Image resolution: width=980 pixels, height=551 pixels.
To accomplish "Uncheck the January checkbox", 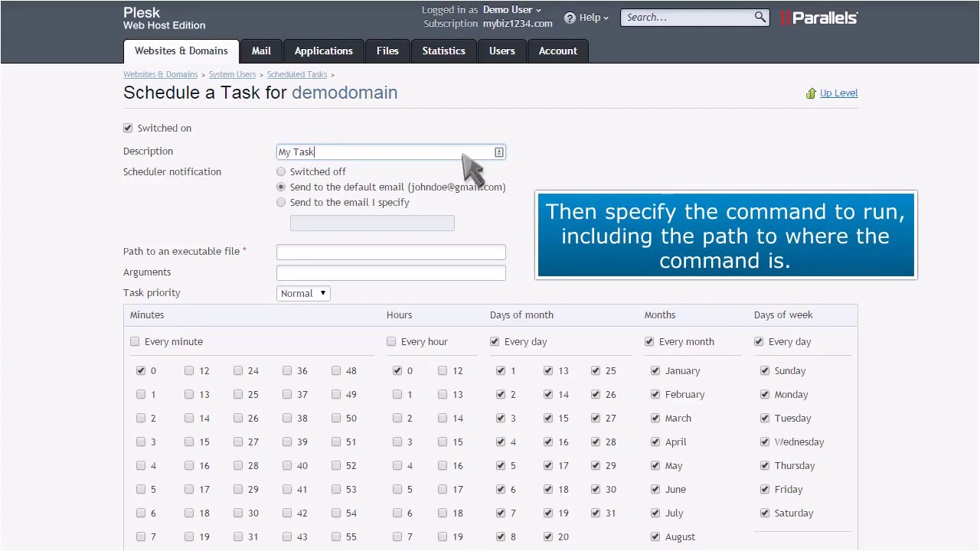I will click(655, 370).
